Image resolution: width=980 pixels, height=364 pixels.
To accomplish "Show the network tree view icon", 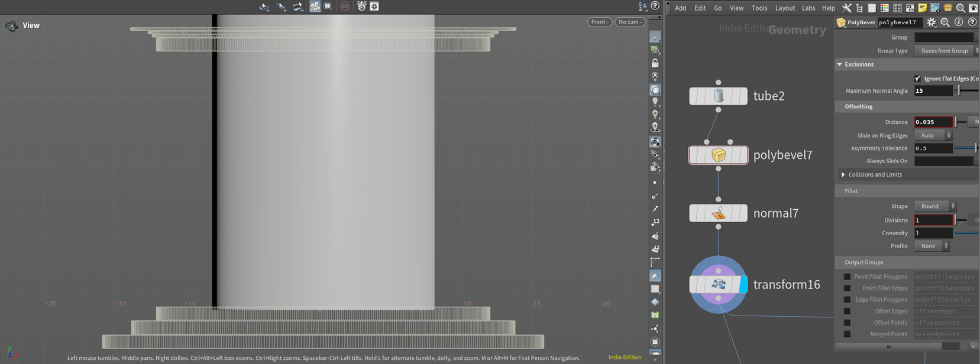I will 859,8.
